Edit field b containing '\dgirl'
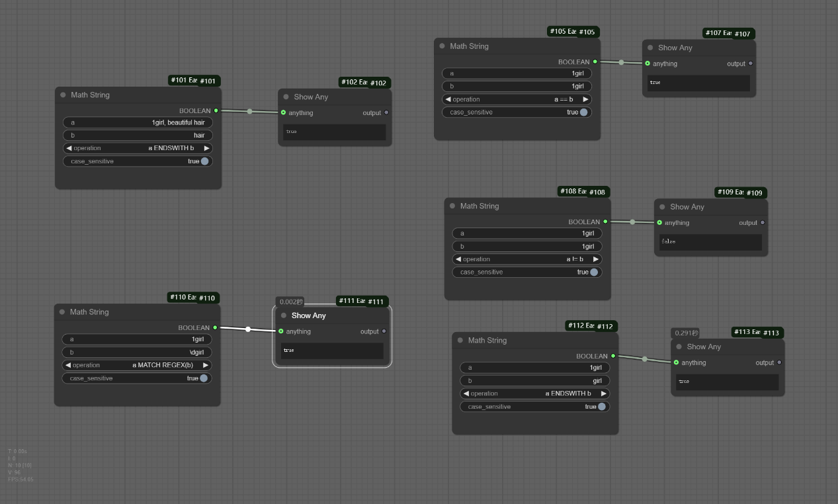Viewport: 838px width, 504px height. click(137, 352)
